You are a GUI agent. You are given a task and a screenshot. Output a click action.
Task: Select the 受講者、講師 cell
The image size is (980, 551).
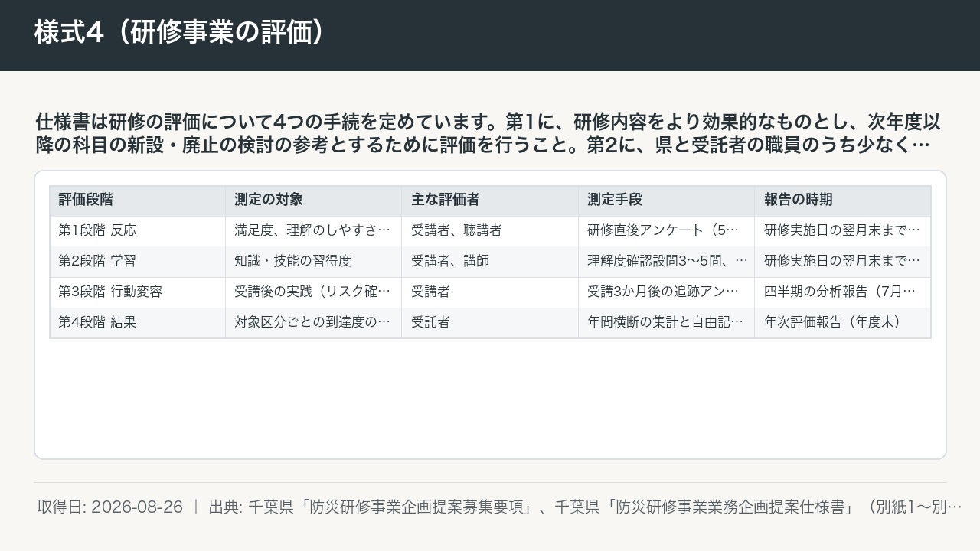click(x=490, y=262)
